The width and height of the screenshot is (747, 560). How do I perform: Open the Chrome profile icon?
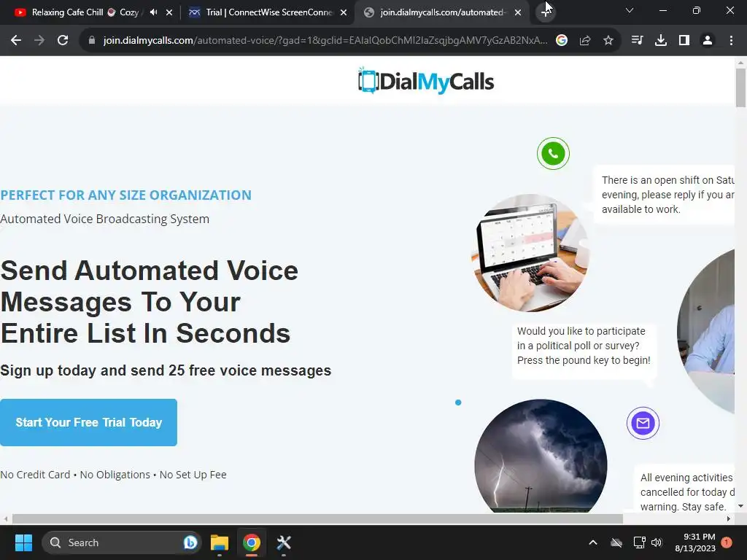tap(708, 41)
